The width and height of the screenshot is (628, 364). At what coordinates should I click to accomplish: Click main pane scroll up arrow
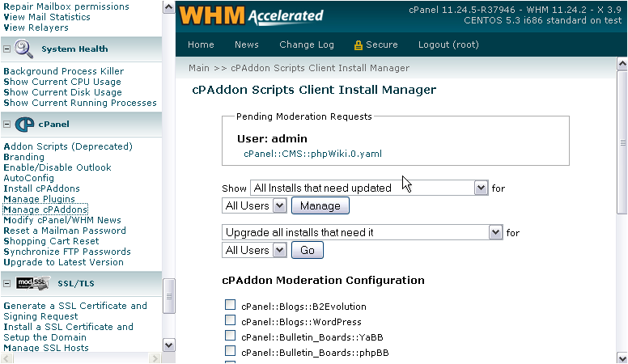pos(622,64)
